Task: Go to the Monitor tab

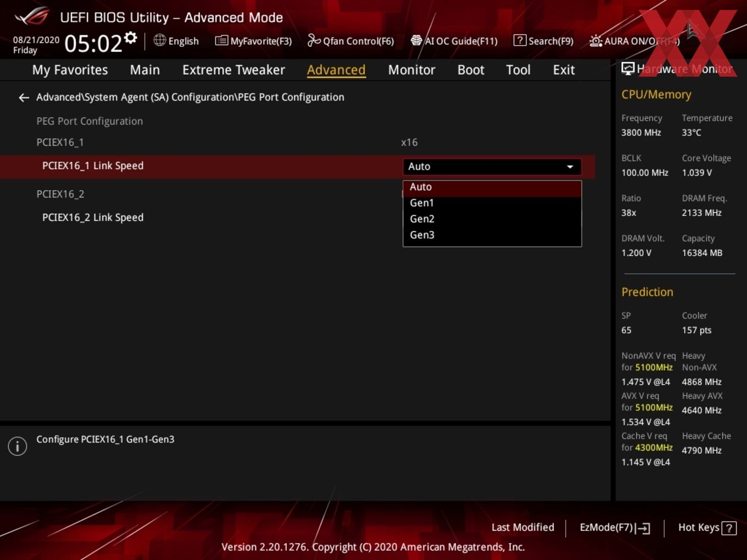Action: (x=412, y=70)
